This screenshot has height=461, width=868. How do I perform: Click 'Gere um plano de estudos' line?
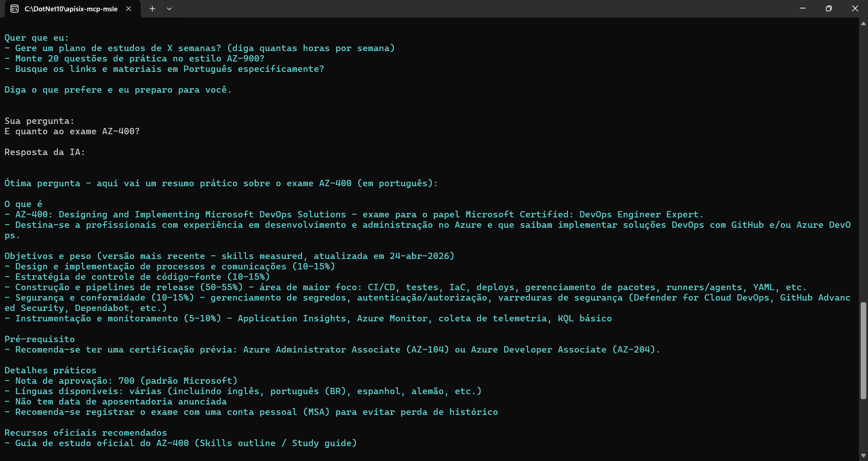(x=199, y=48)
